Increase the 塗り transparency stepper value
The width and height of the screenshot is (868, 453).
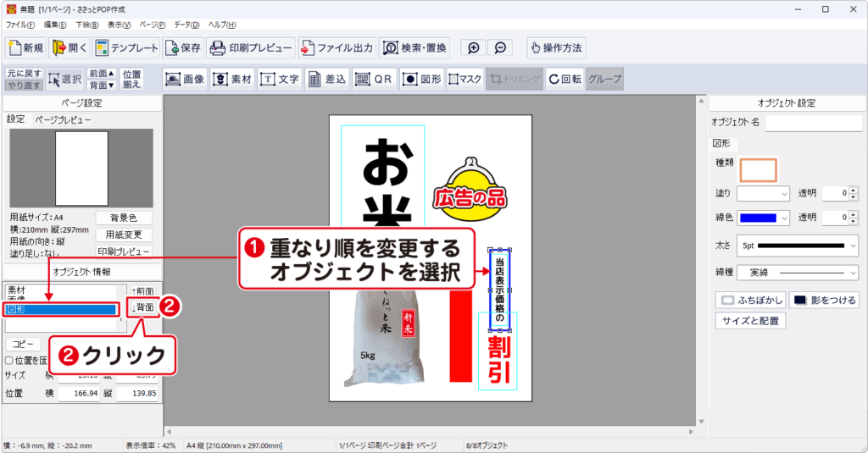[852, 190]
